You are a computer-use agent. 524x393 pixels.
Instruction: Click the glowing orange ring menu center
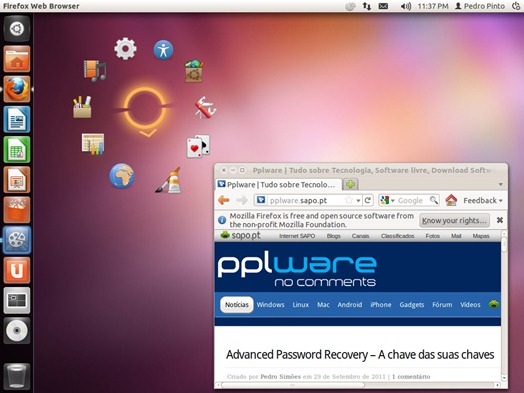(x=145, y=109)
